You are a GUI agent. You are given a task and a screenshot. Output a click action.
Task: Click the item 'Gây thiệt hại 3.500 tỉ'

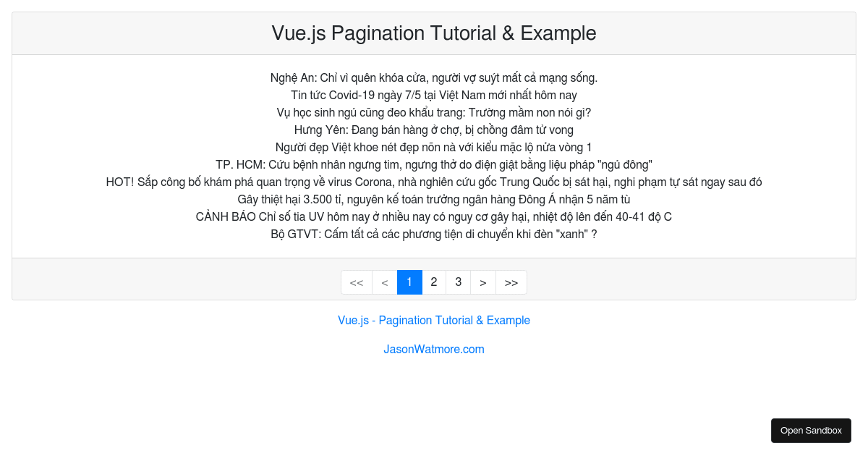click(434, 199)
